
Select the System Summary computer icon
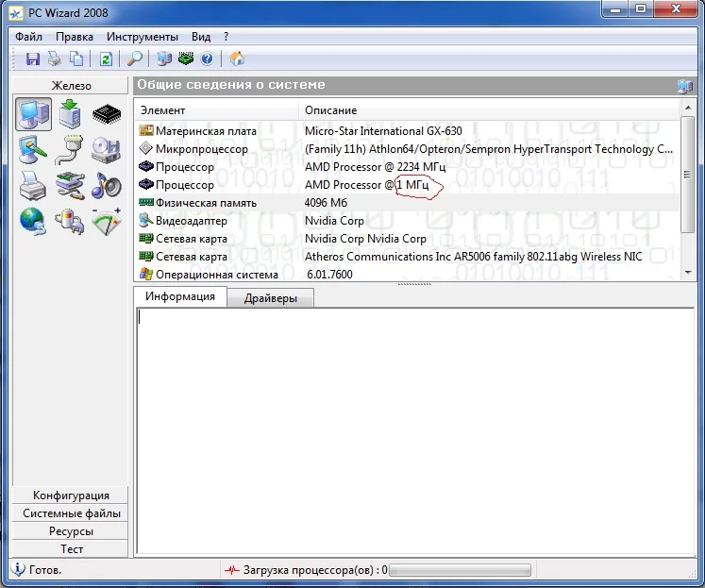[x=33, y=114]
